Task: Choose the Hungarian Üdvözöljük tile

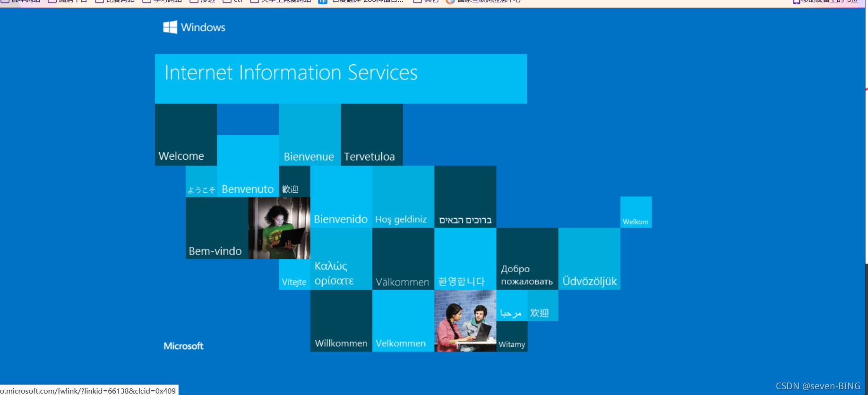Action: 589,259
